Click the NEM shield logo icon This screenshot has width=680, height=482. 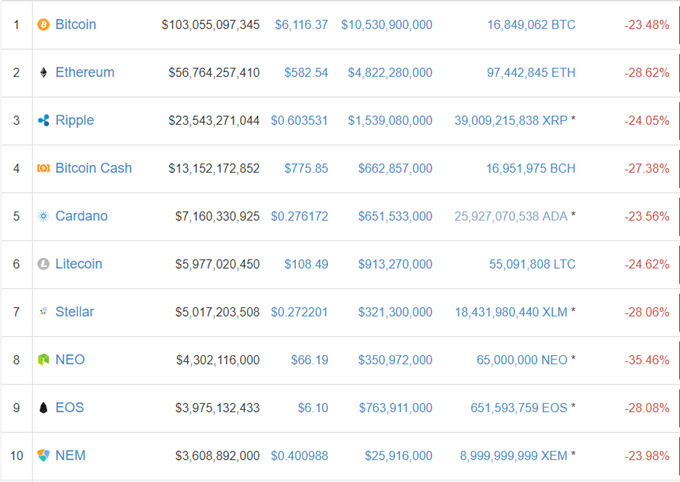click(x=43, y=455)
